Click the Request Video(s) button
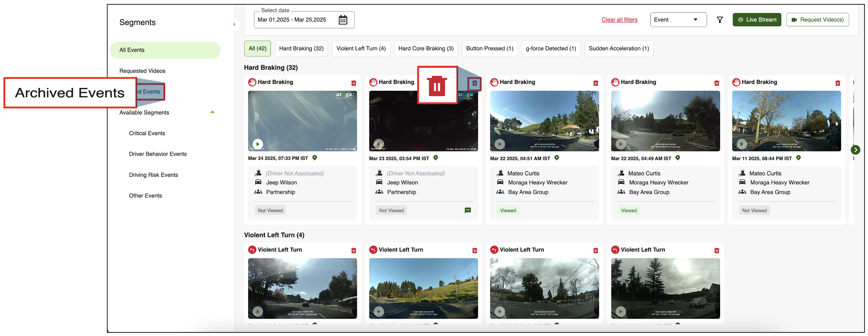Viewport: 868px width, 336px height. 817,20
